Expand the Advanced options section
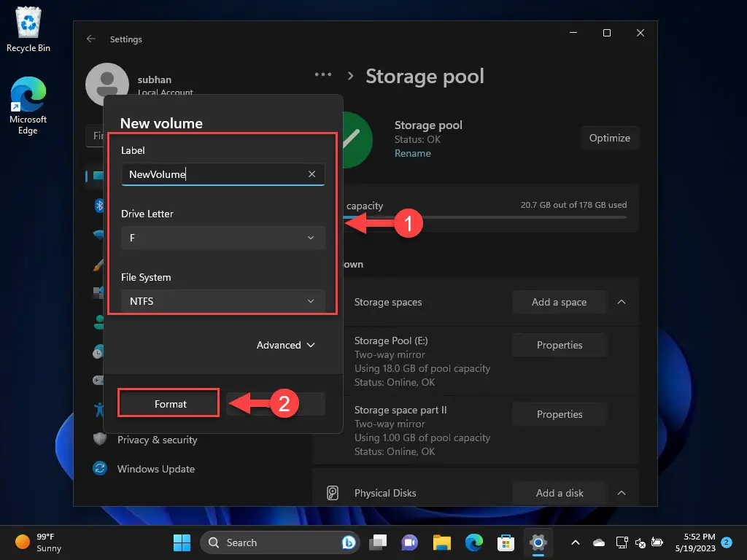Image resolution: width=747 pixels, height=560 pixels. click(x=286, y=345)
